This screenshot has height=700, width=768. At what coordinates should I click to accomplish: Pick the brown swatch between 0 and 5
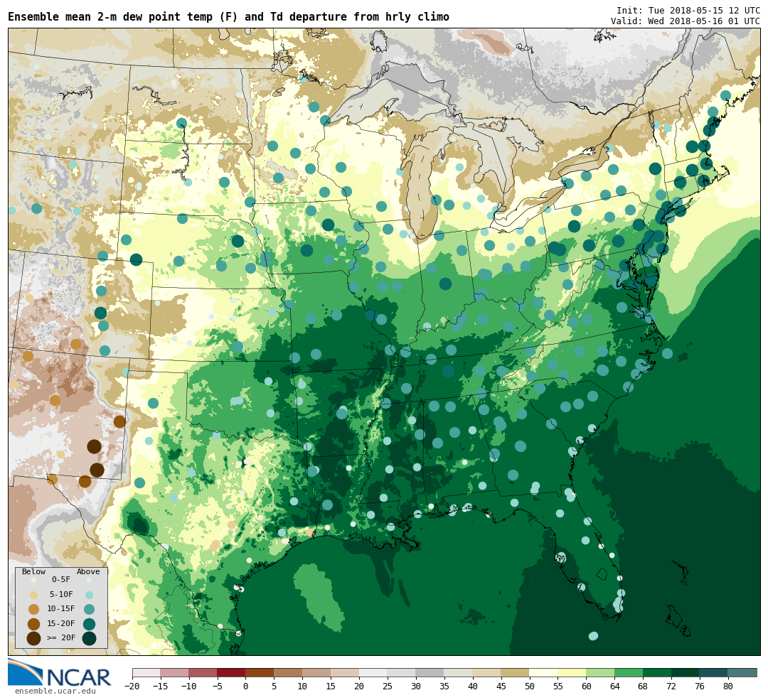tap(260, 672)
